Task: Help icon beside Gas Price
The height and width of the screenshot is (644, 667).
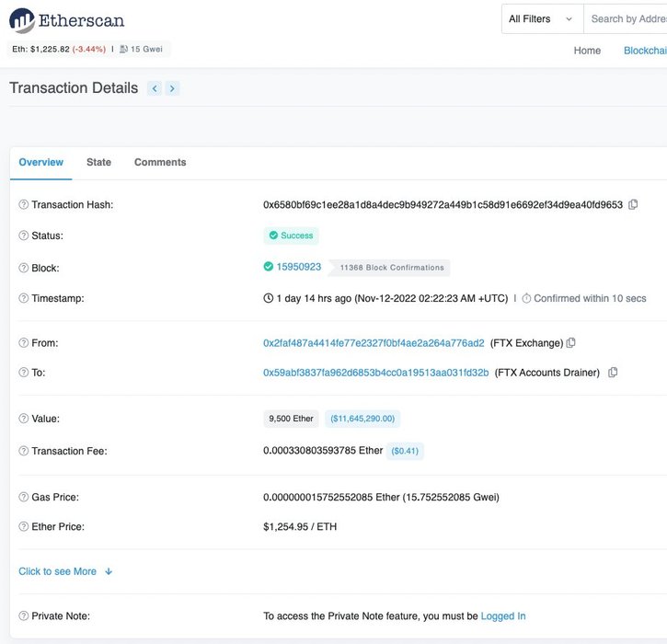Action: click(x=23, y=497)
